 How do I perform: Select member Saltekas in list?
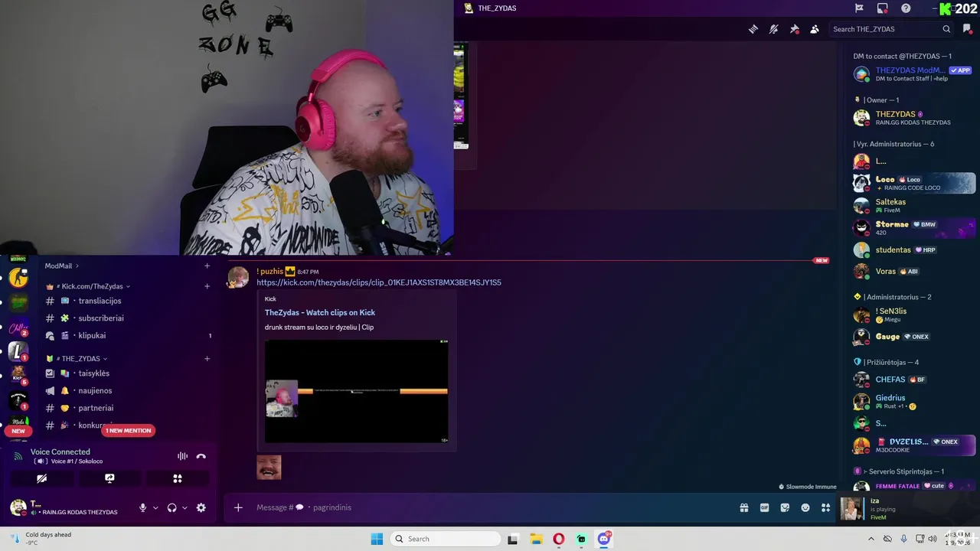tap(913, 205)
